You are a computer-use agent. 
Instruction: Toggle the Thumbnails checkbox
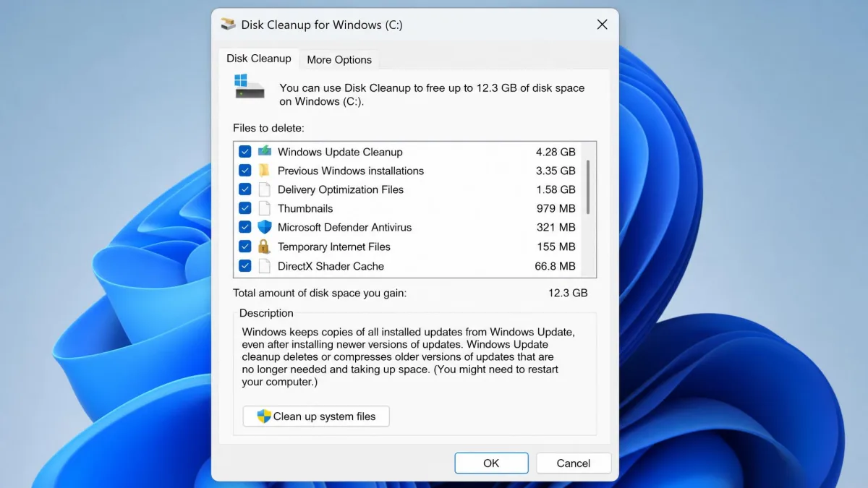(x=245, y=208)
